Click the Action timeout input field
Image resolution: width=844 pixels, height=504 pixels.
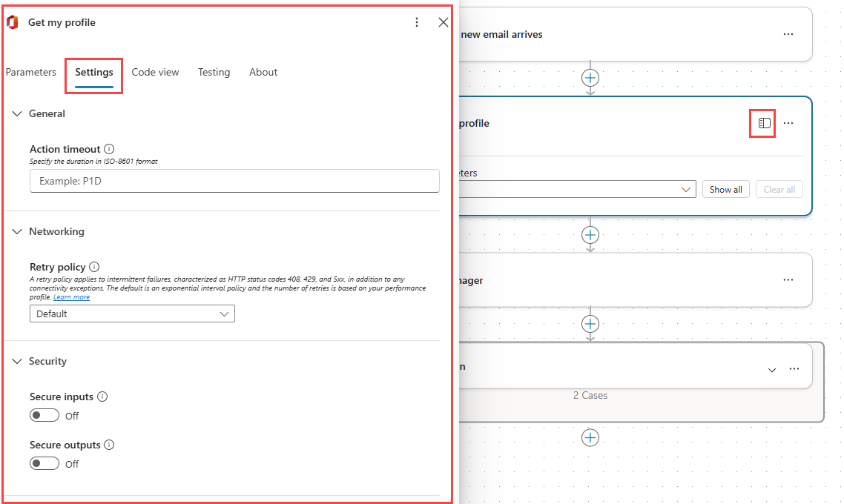[234, 181]
